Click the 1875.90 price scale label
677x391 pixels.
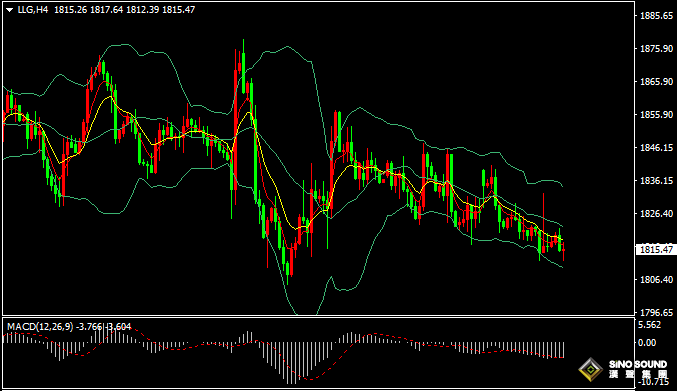point(656,49)
